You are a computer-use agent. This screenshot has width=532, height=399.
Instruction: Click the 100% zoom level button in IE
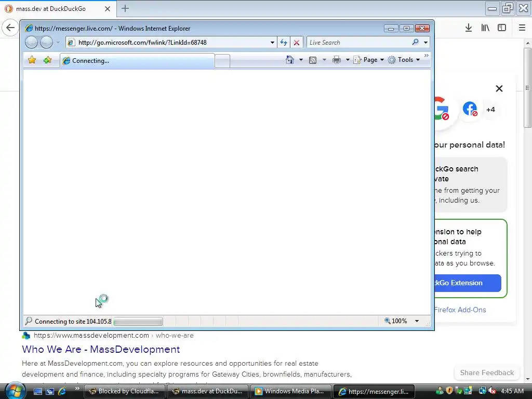tap(395, 321)
